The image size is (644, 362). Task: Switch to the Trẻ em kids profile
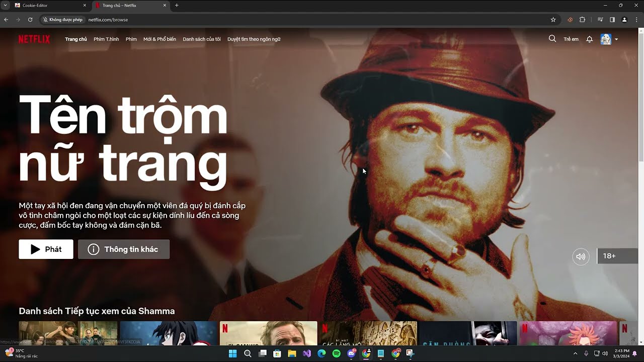pos(571,39)
